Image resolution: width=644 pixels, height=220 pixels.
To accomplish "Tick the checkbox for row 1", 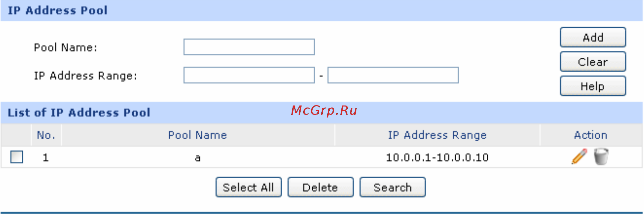I will pyautogui.click(x=17, y=157).
